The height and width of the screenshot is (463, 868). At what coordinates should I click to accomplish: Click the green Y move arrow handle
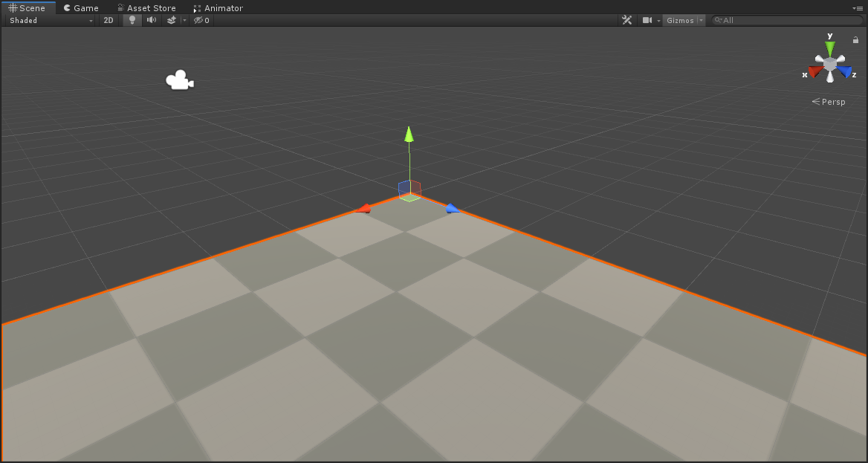pos(409,134)
